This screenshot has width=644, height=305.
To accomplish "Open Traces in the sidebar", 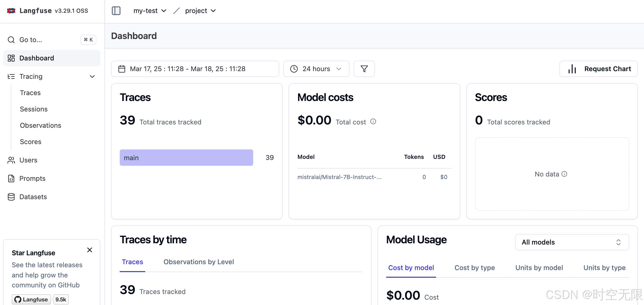I will (x=30, y=93).
